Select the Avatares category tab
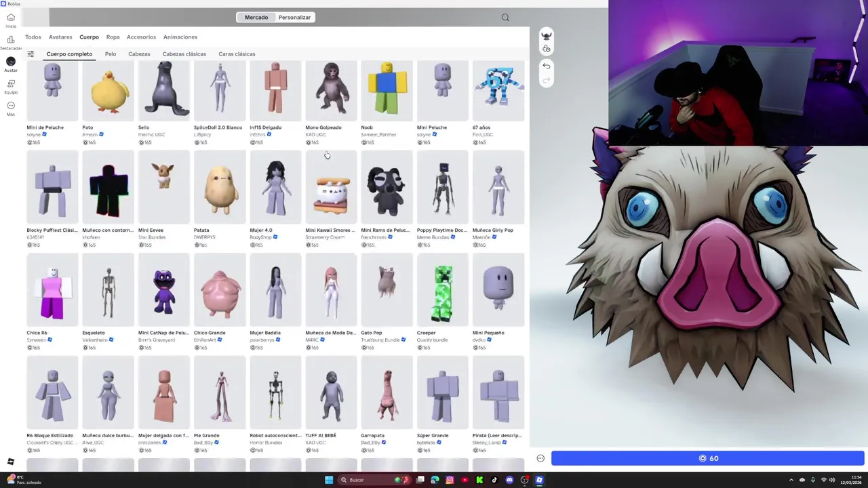868x488 pixels. click(x=60, y=37)
